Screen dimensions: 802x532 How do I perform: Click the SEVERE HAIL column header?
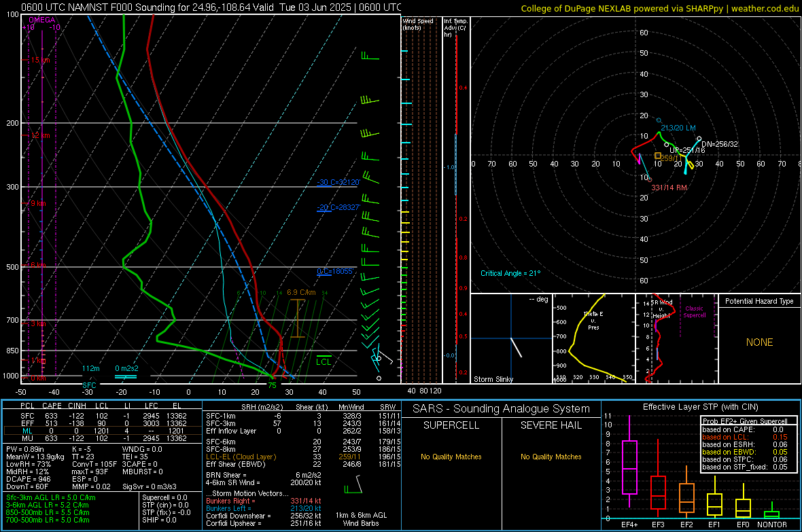coord(551,425)
